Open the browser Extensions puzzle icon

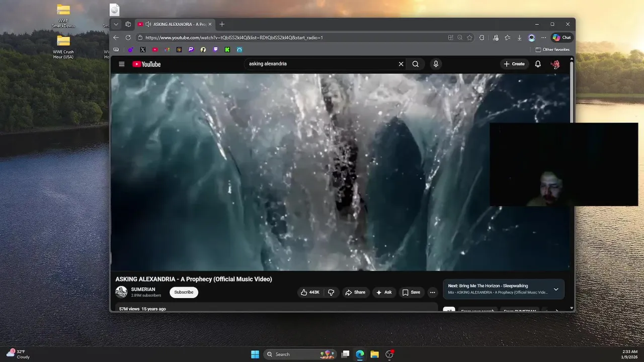482,38
